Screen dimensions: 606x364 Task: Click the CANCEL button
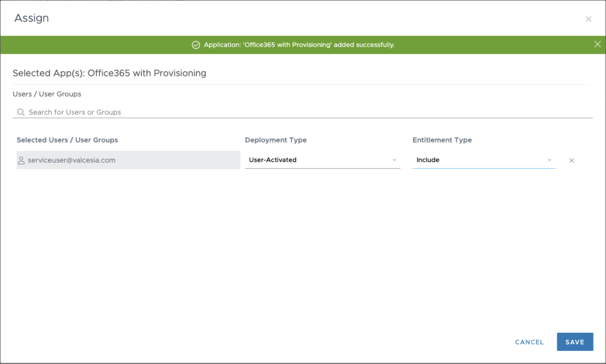click(x=529, y=342)
